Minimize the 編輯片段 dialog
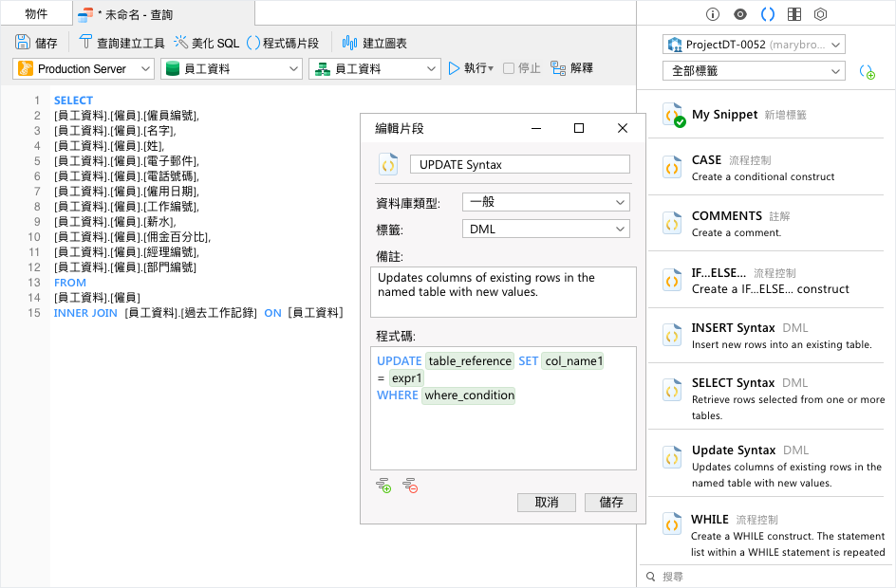The image size is (896, 588). [536, 128]
